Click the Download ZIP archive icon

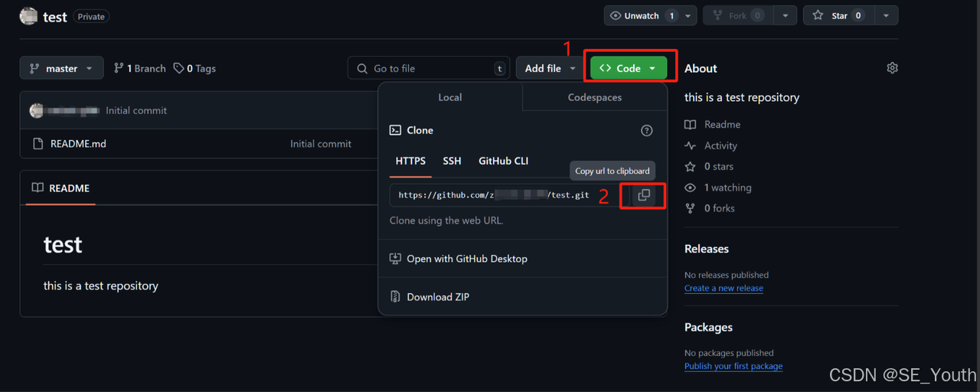point(395,297)
